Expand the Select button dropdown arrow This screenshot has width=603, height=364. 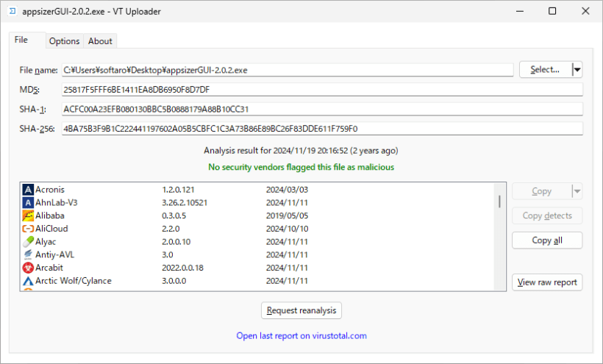pyautogui.click(x=577, y=70)
